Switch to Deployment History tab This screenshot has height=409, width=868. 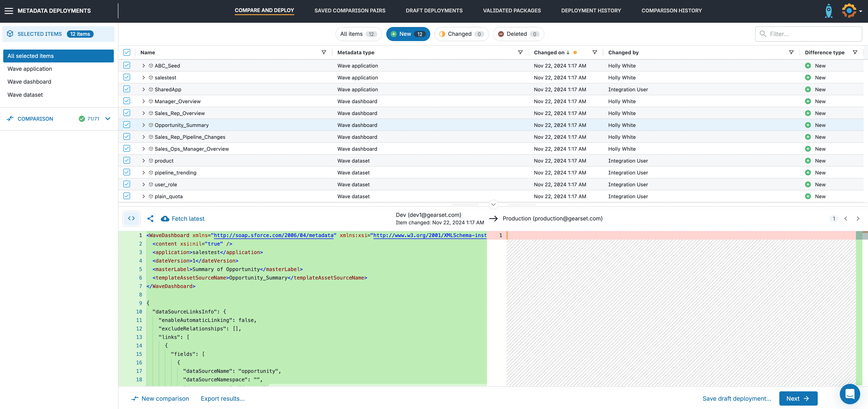(591, 11)
